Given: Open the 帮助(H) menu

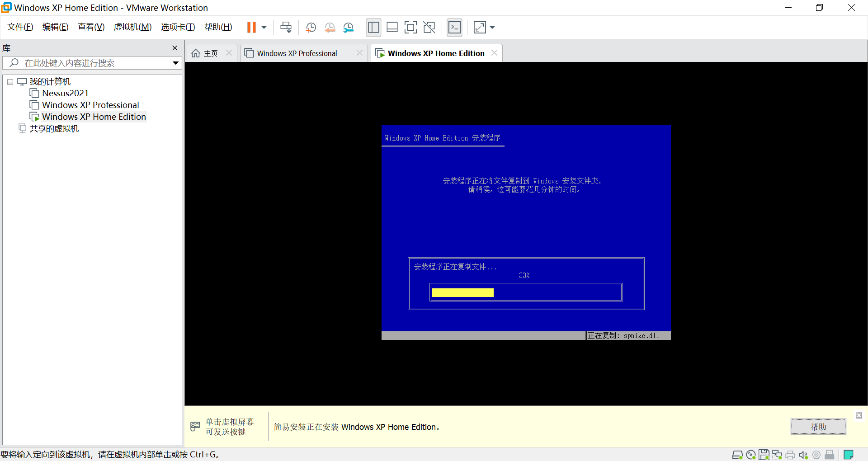Looking at the screenshot, I should point(218,27).
